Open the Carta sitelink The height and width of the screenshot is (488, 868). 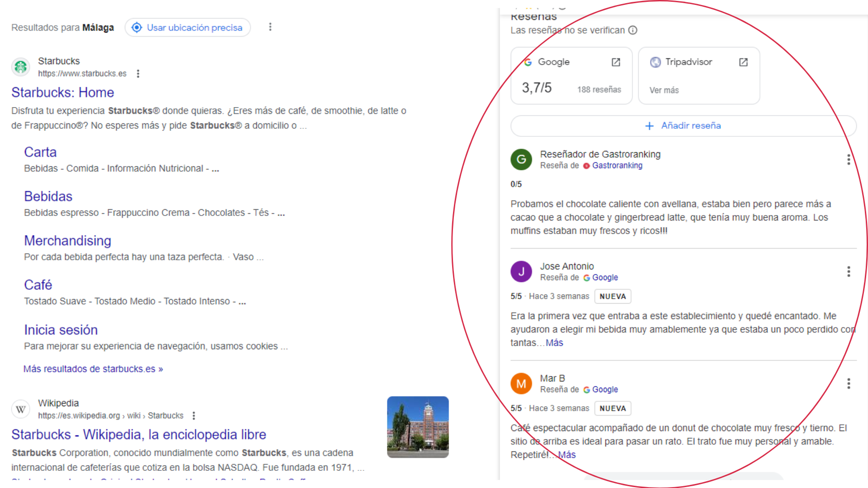40,152
